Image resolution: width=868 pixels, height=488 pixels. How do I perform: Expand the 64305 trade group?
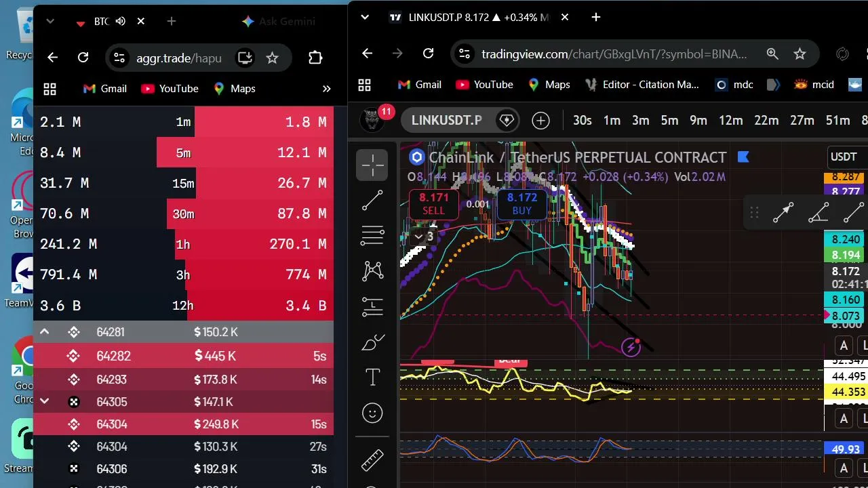[44, 401]
